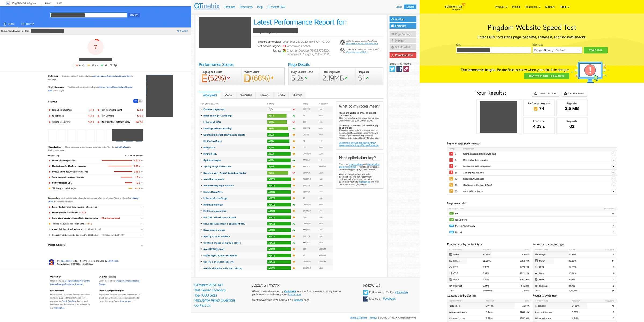This screenshot has height=322, width=644.
Task: Click the F grade badge for Compress components with gzip
Action: (451, 154)
